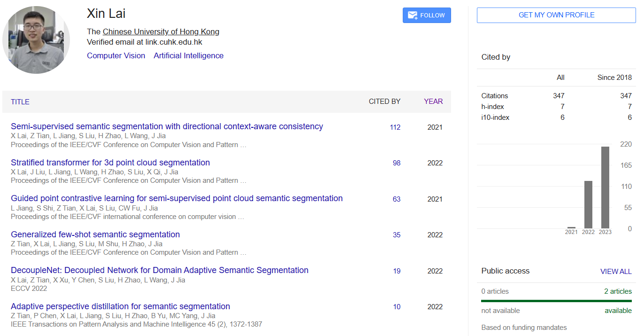This screenshot has width=644, height=336.
Task: Sort articles by the YEAR column
Action: pyautogui.click(x=433, y=102)
